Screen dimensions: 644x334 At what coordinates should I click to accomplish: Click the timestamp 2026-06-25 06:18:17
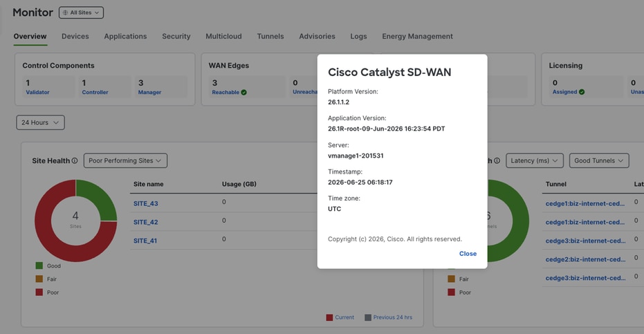[x=360, y=182]
